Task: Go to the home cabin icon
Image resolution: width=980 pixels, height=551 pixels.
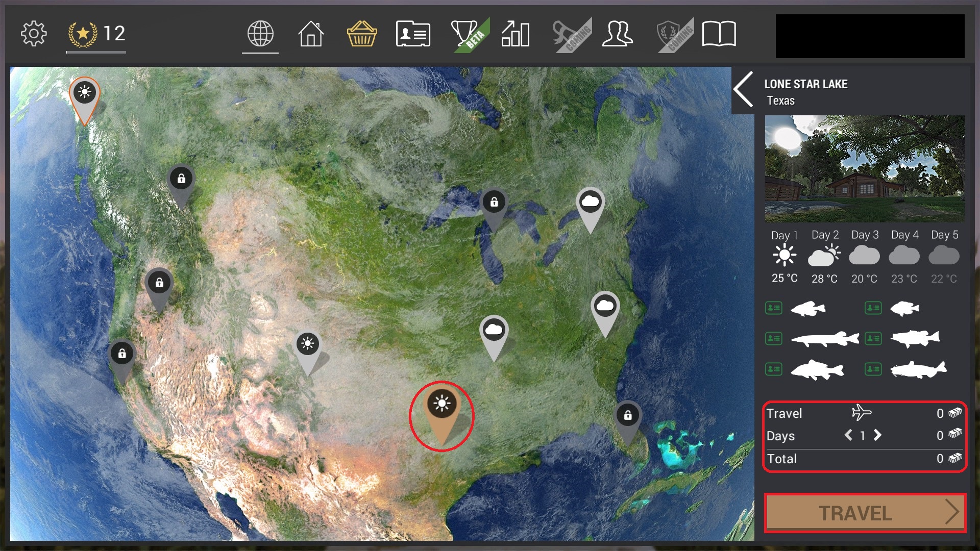Action: pos(311,34)
